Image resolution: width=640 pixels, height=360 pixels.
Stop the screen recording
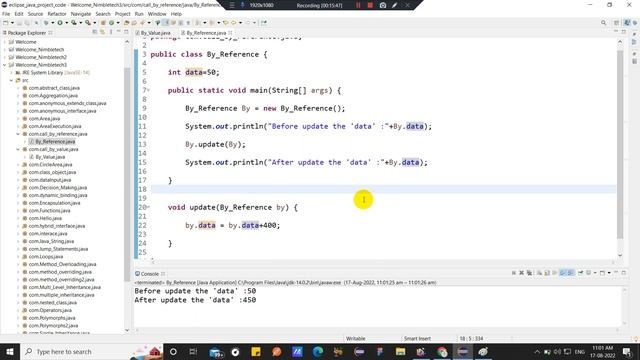click(370, 5)
